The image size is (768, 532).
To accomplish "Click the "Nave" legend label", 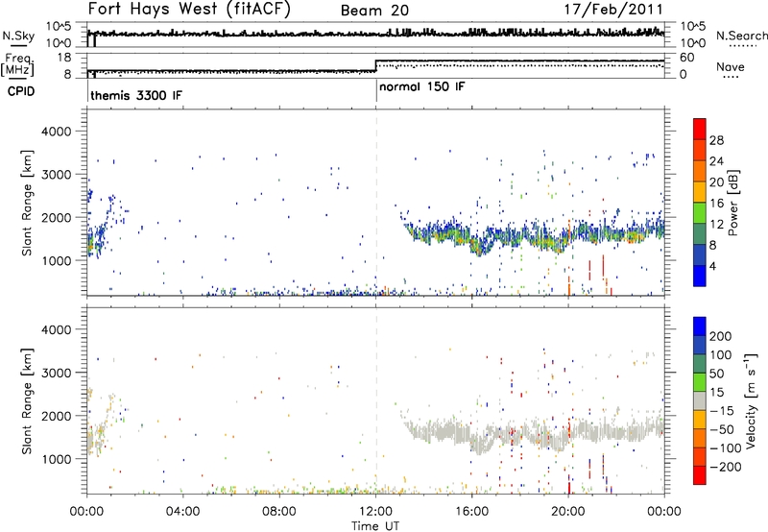I will (x=731, y=66).
